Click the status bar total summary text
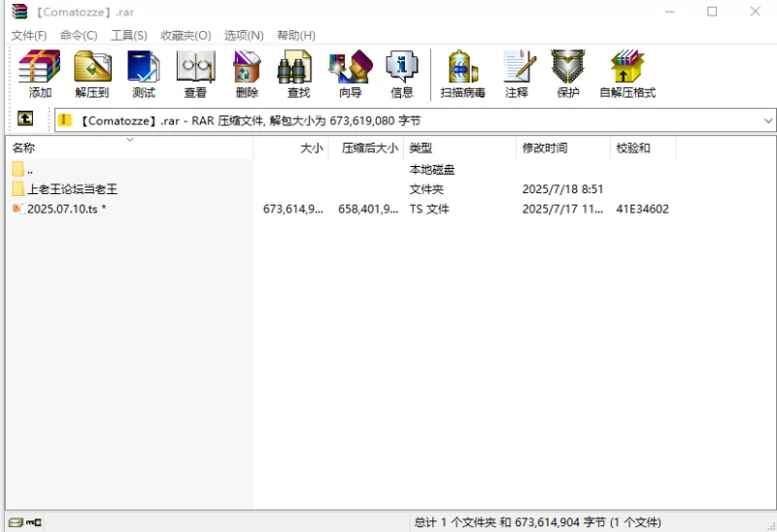The image size is (777, 532). click(x=537, y=522)
